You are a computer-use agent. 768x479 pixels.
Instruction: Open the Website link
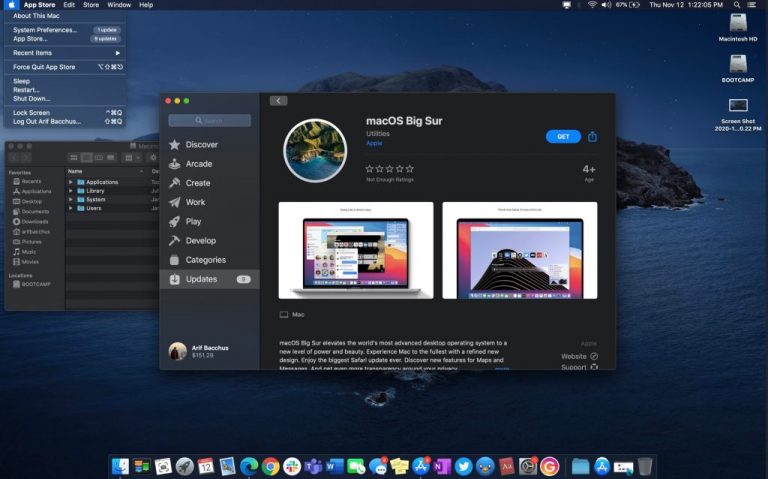click(579, 356)
